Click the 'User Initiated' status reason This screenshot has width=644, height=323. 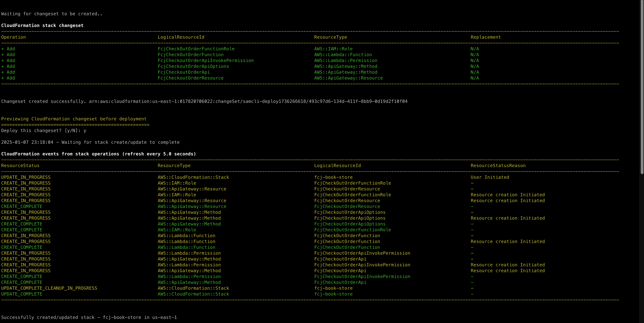tap(490, 177)
